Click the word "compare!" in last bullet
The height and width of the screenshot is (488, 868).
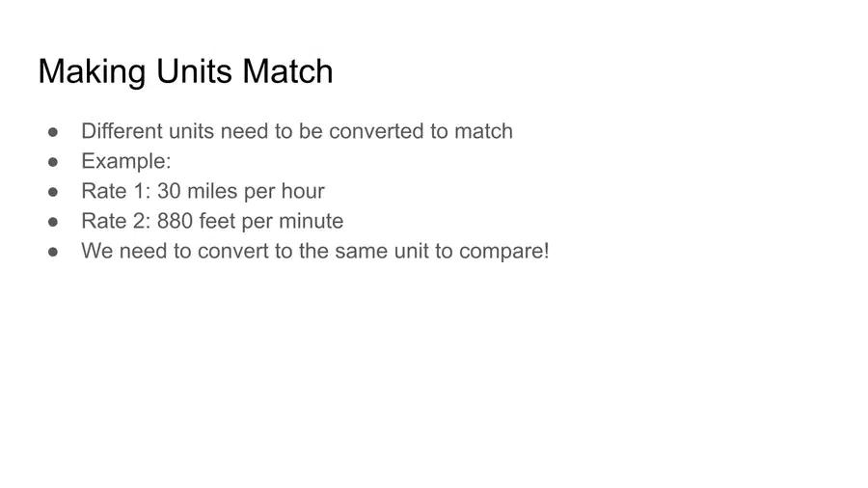tap(503, 251)
